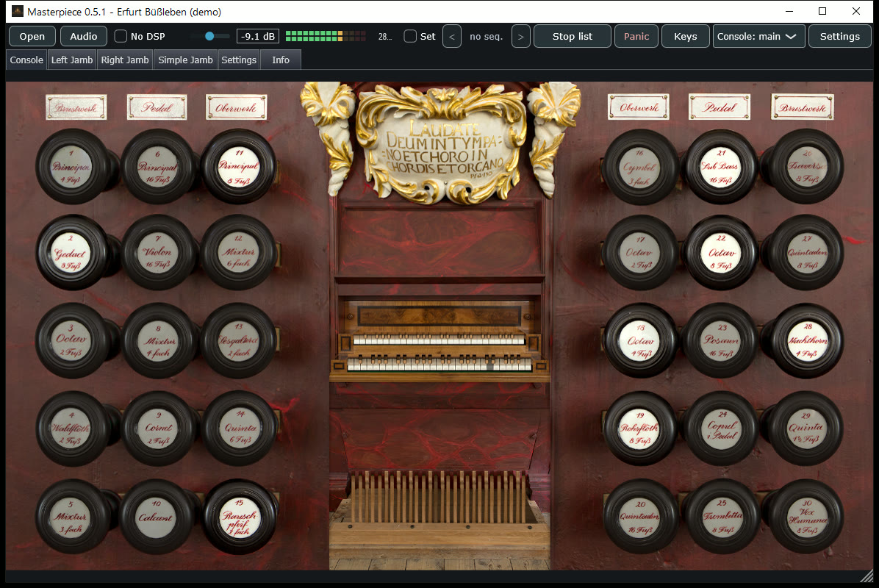Click the master volume slider handle

(x=209, y=36)
